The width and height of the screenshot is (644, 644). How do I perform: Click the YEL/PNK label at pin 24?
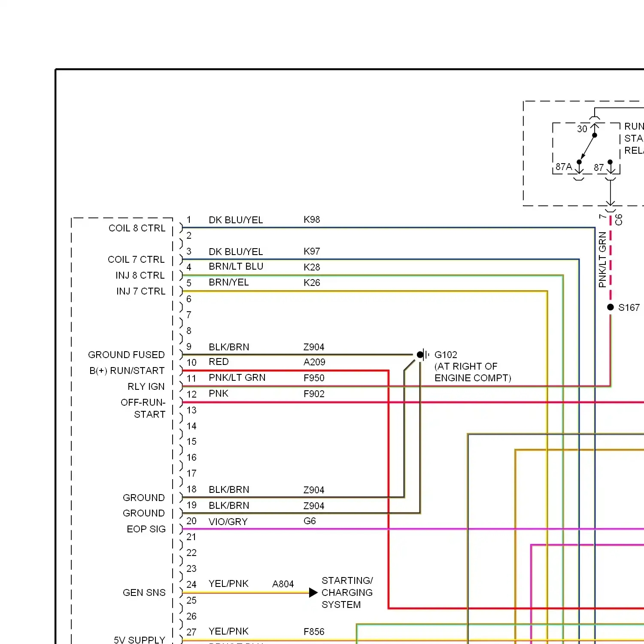pyautogui.click(x=228, y=583)
